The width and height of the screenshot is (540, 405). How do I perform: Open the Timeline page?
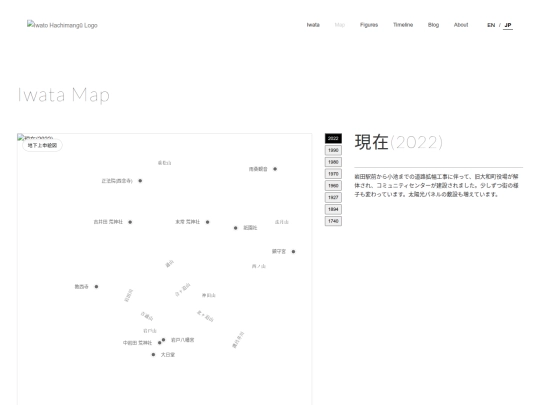(403, 25)
